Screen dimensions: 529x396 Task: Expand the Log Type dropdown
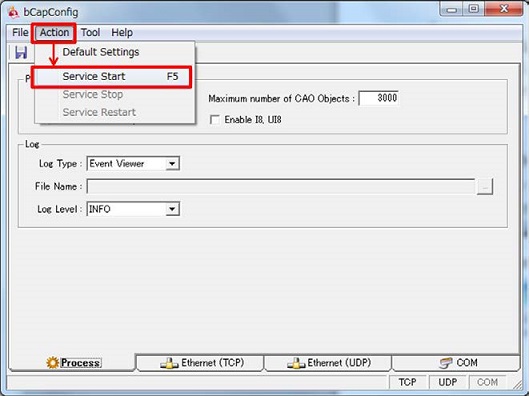tap(172, 164)
